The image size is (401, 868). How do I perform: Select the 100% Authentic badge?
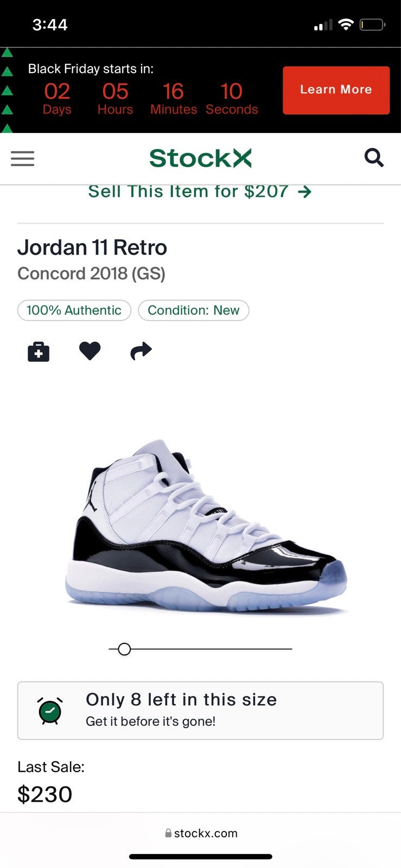click(74, 310)
